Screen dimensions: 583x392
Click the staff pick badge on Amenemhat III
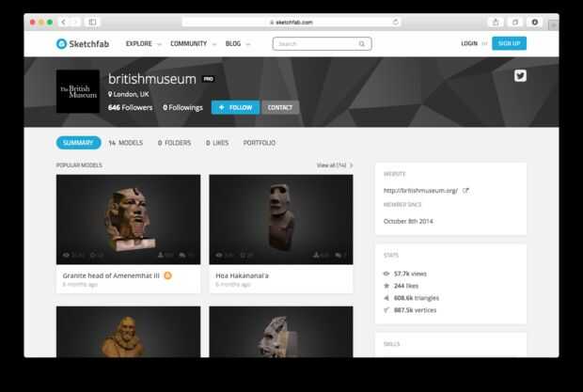click(167, 275)
